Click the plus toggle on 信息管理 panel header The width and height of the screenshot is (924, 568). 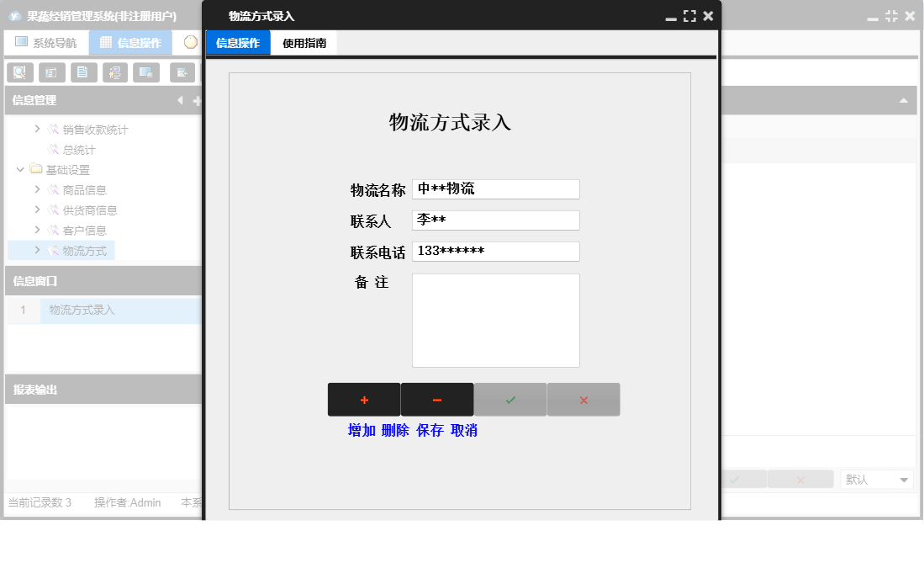[x=195, y=100]
